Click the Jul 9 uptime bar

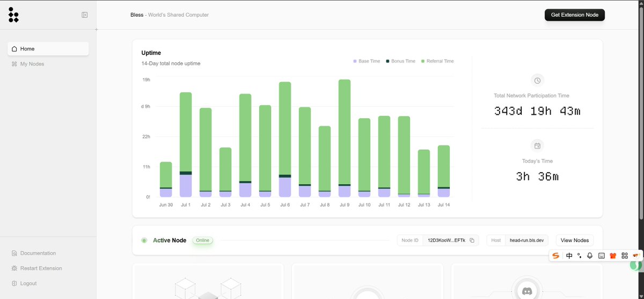345,138
